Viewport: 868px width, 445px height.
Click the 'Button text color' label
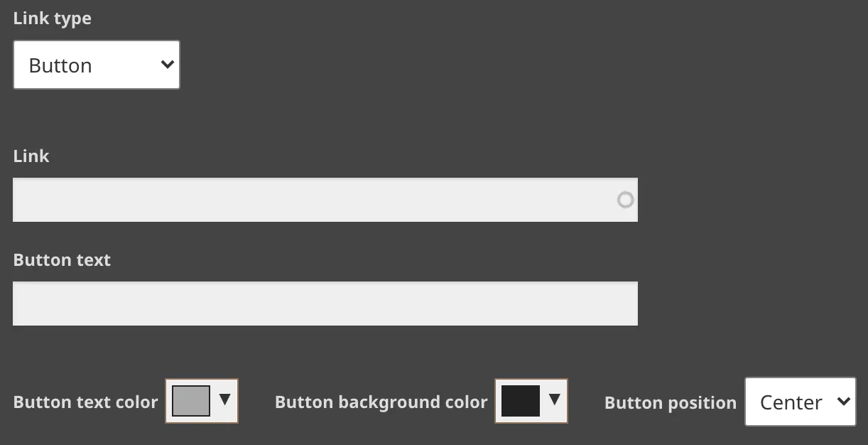pos(85,402)
